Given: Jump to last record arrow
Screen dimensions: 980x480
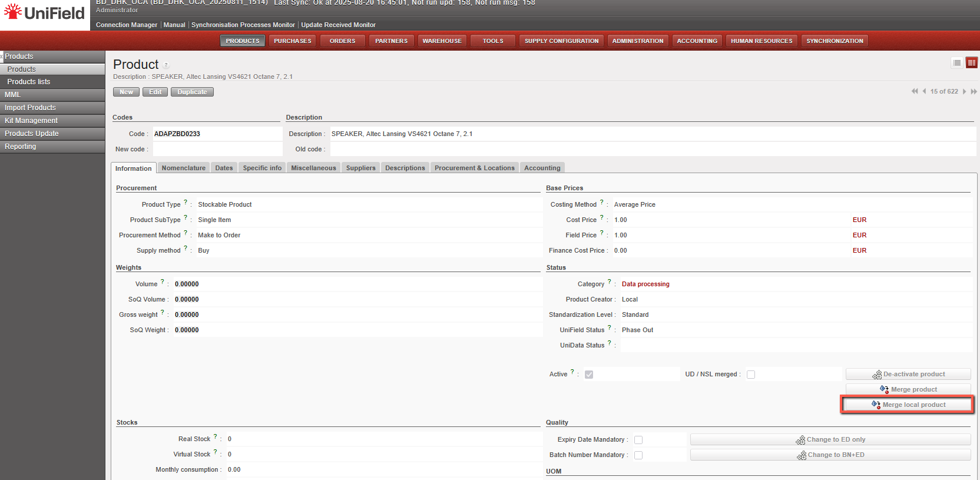Looking at the screenshot, I should 974,91.
